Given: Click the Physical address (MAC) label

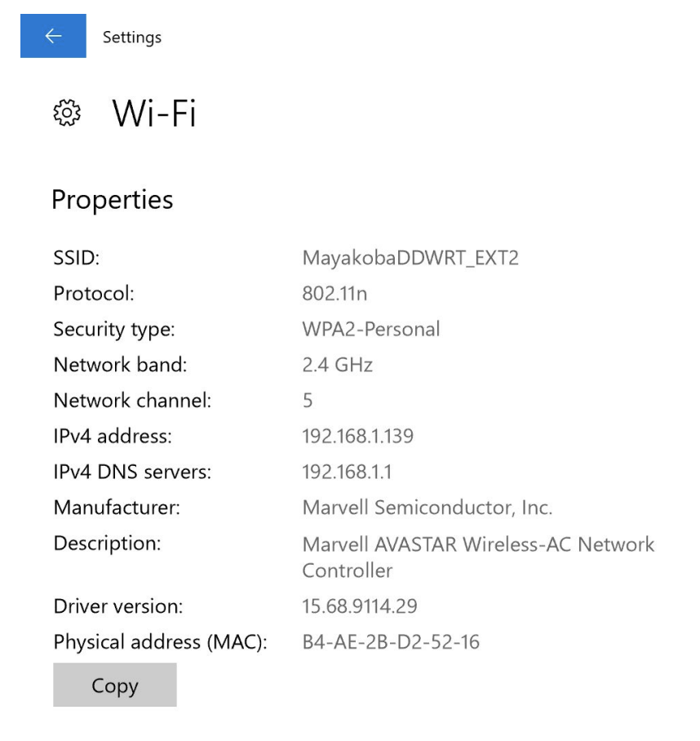Looking at the screenshot, I should [160, 642].
